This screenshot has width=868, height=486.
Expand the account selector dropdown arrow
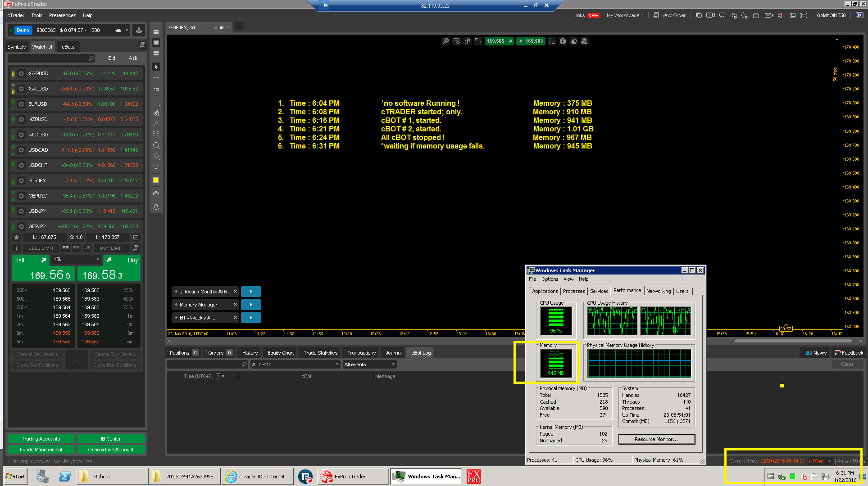127,30
